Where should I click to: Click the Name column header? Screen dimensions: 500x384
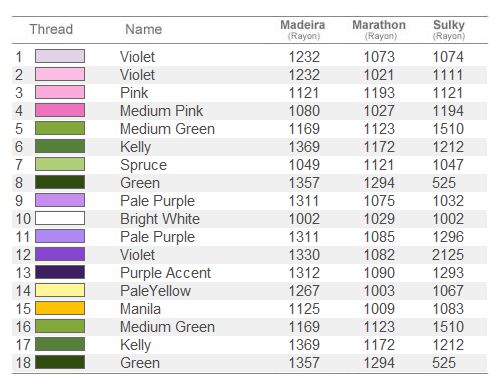tap(144, 29)
